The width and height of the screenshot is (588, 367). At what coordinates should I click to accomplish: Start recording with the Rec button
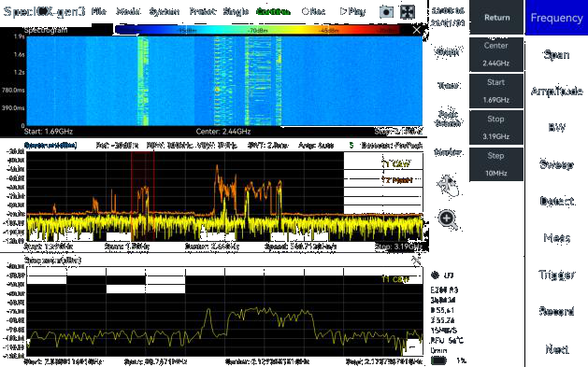tap(313, 11)
